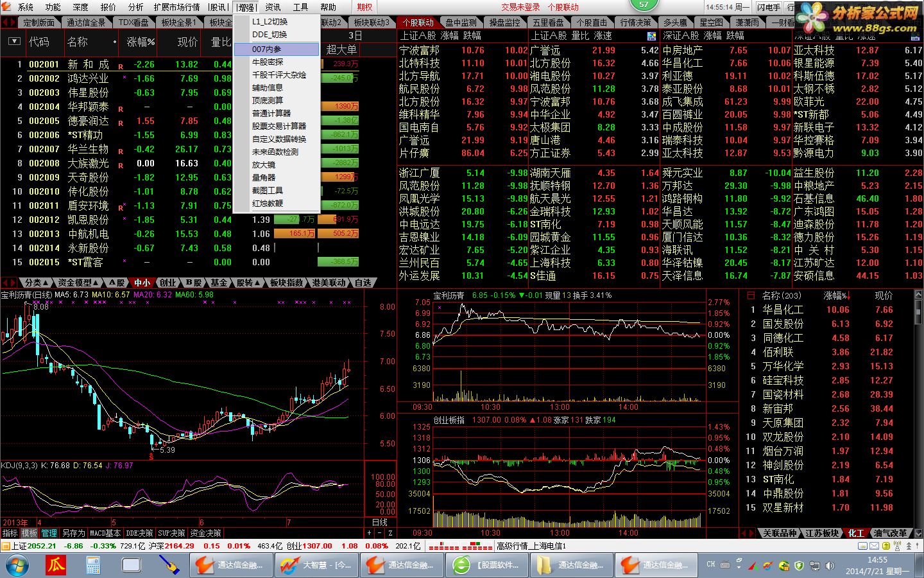Open the Windows Start menu

point(17,565)
